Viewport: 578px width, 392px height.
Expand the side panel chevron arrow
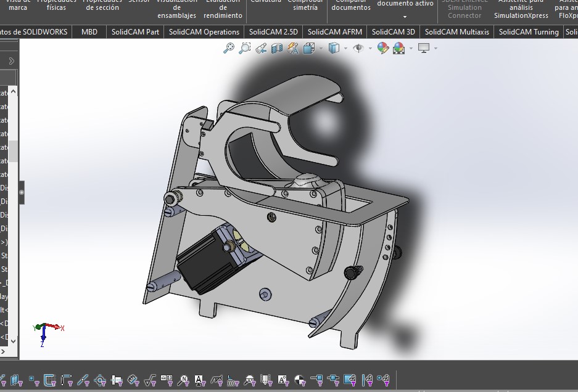tap(12, 61)
